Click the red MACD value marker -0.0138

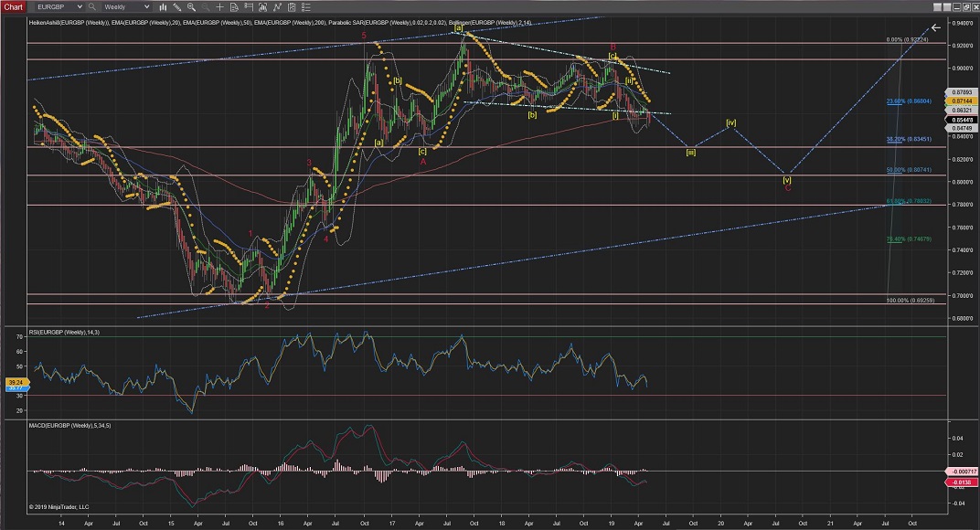click(x=962, y=482)
